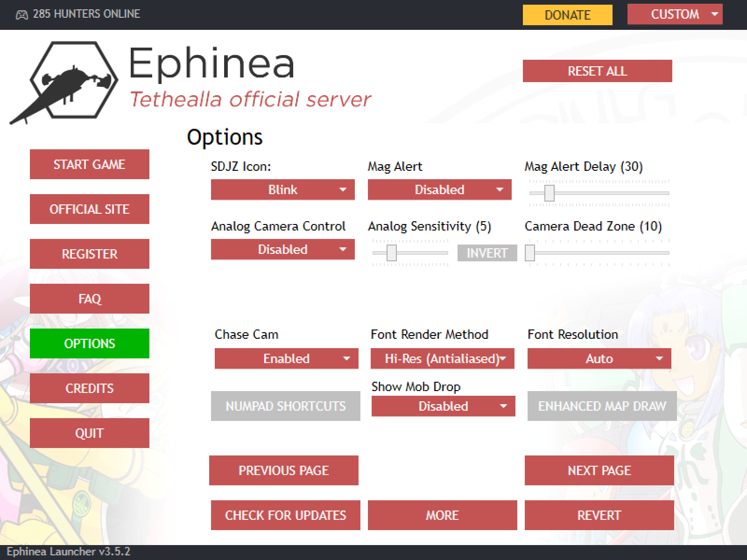Click the START GAME button
The image size is (747, 560).
point(90,164)
